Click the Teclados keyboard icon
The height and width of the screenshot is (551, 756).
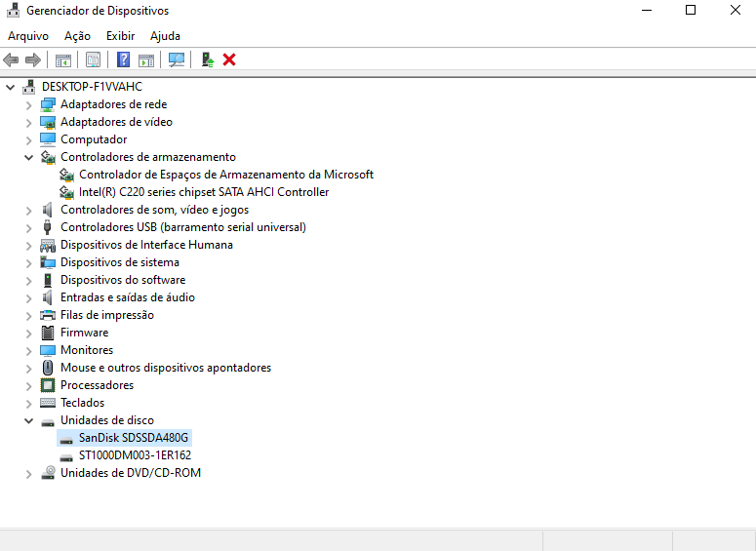click(48, 403)
